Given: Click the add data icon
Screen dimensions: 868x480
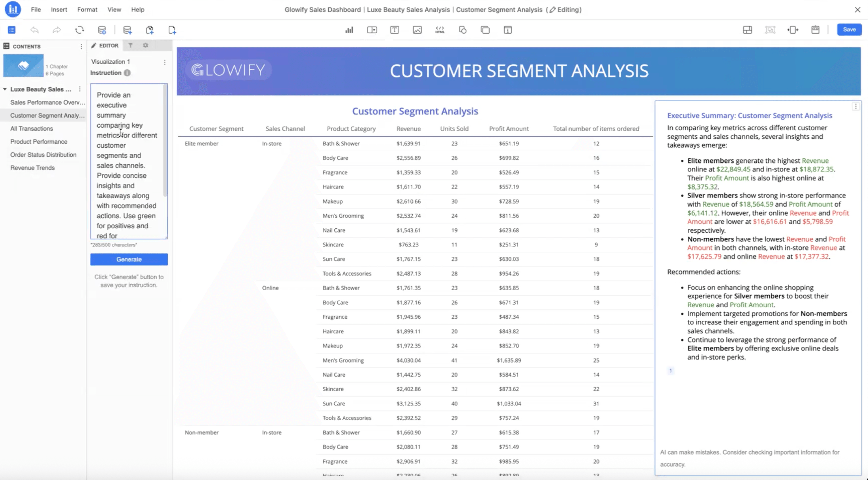Looking at the screenshot, I should click(x=127, y=30).
